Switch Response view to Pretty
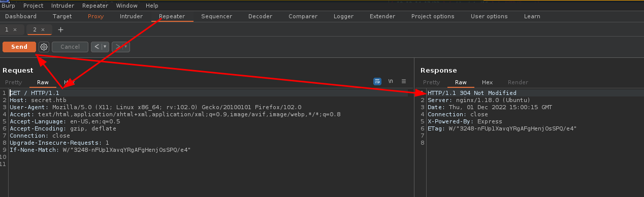 [431, 82]
